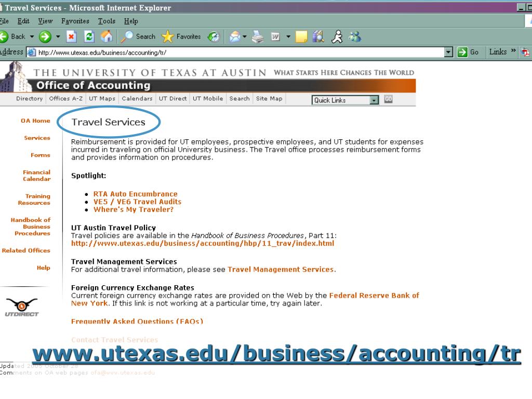Image resolution: width=532 pixels, height=399 pixels.
Task: Open the Services sidebar link
Action: (x=37, y=138)
